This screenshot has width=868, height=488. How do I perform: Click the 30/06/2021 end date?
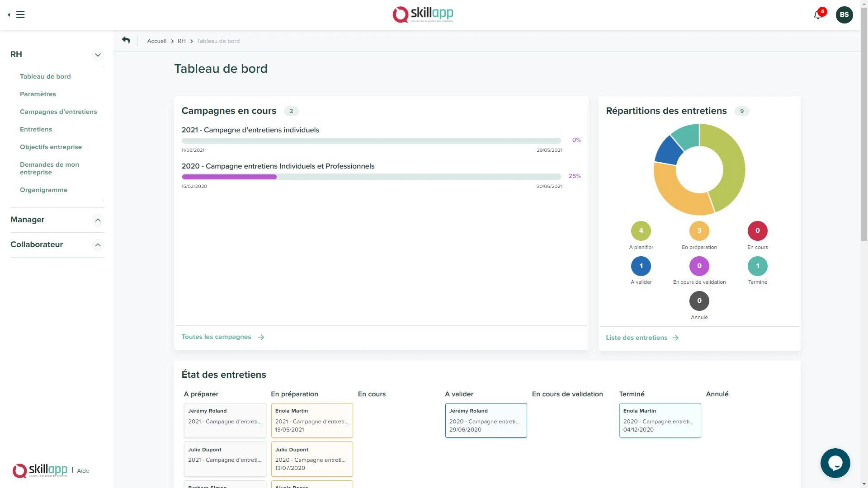pyautogui.click(x=549, y=187)
